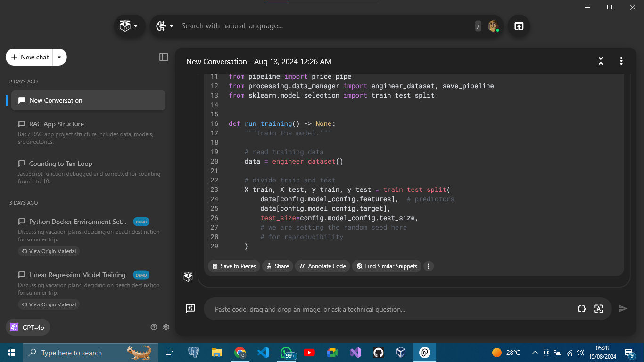Open Google Chrome from the taskbar
Screen dimensions: 644x362
pyautogui.click(x=240, y=353)
